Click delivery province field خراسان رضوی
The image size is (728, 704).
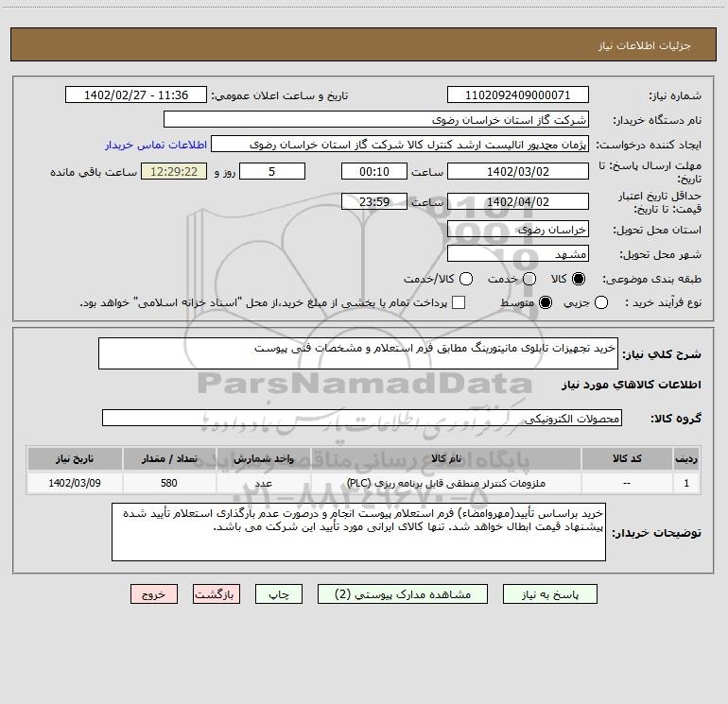tap(518, 230)
